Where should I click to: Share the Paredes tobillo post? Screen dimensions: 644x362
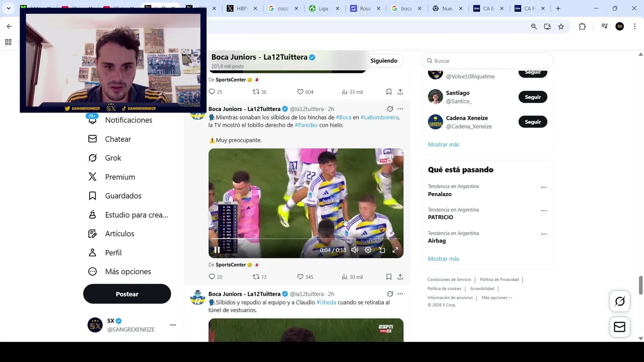400,277
